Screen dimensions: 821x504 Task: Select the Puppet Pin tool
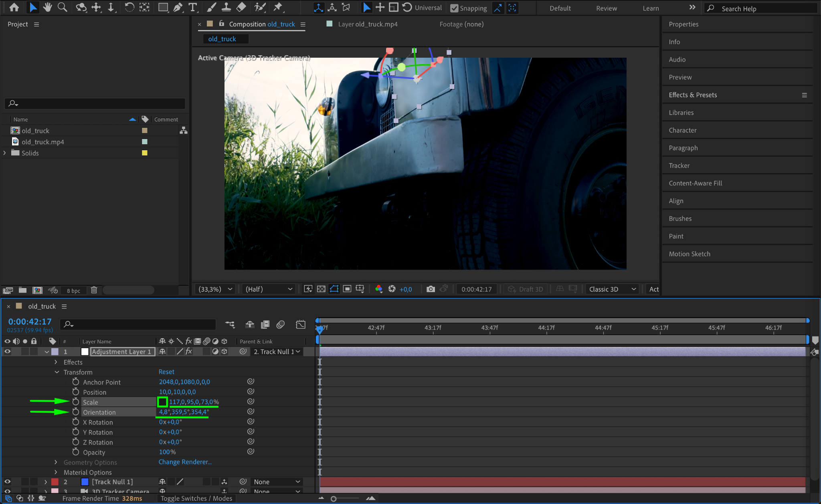[277, 7]
